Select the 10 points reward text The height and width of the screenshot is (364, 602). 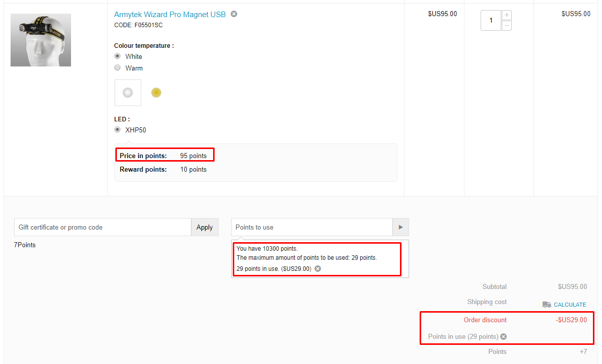point(193,169)
